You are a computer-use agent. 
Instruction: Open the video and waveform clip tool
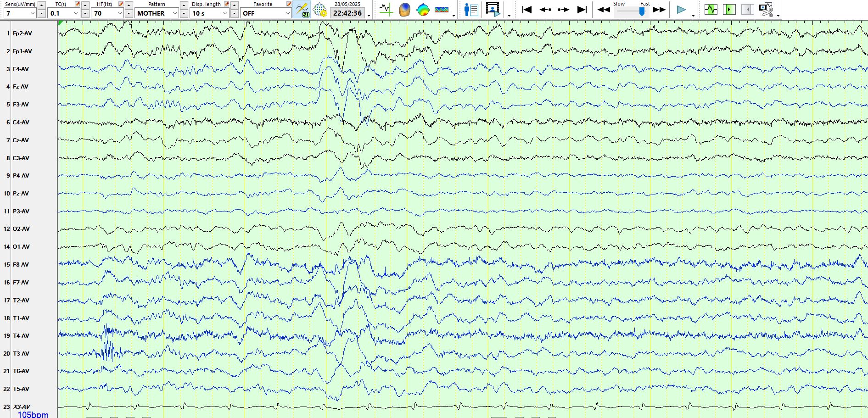click(x=766, y=9)
